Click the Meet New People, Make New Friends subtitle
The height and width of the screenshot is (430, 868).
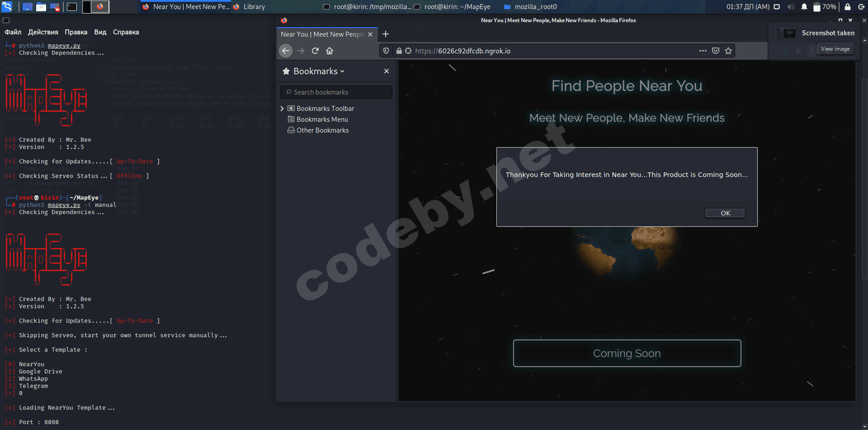tap(627, 118)
